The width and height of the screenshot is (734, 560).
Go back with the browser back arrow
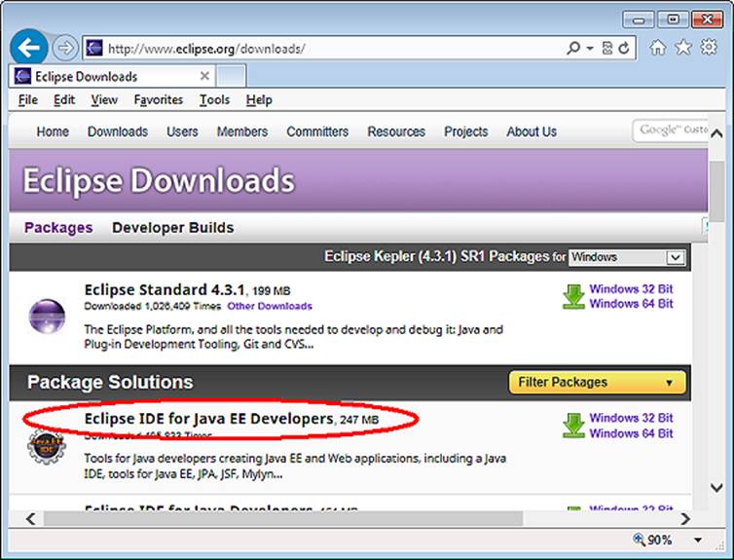tap(28, 48)
